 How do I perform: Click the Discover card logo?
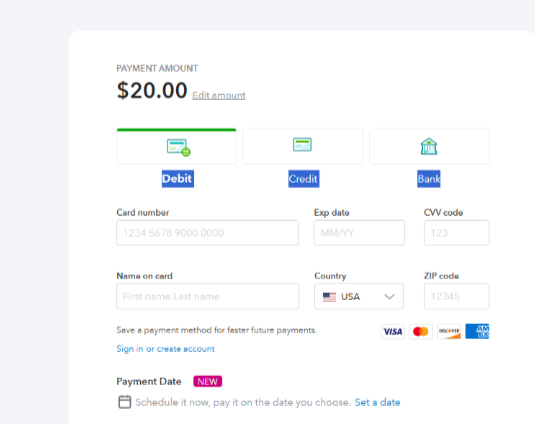click(449, 332)
